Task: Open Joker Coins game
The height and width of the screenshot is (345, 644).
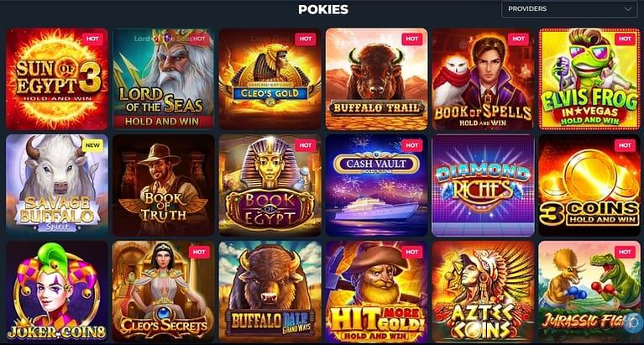Action: [57, 291]
